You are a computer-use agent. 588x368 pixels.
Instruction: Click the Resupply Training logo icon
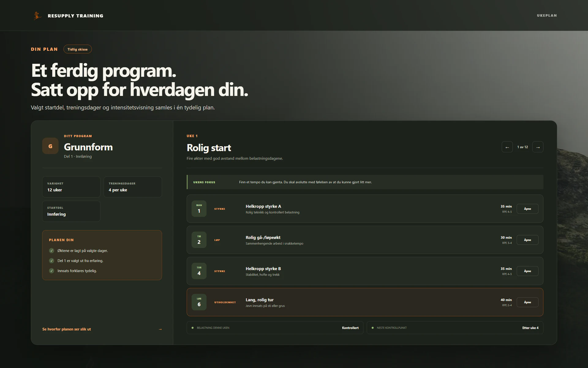click(37, 16)
